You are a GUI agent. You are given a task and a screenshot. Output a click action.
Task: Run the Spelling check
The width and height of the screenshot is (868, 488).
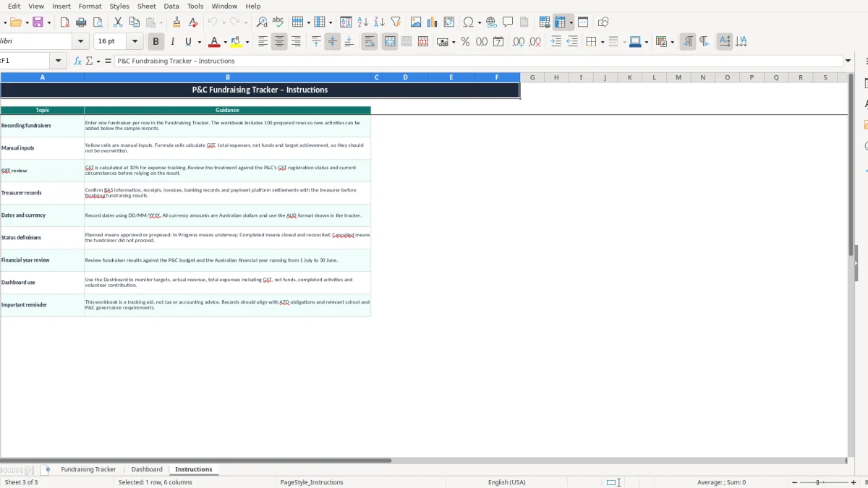[x=278, y=22]
